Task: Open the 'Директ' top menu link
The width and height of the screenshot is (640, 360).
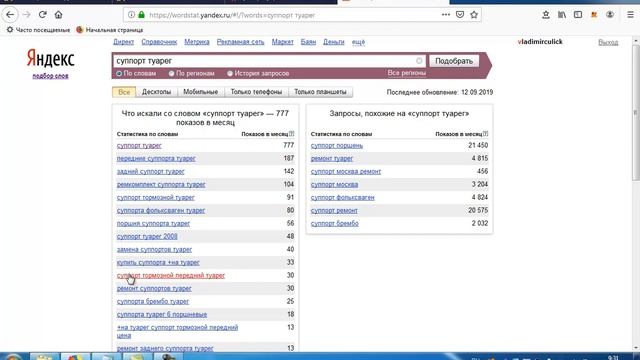Action: pos(124,42)
